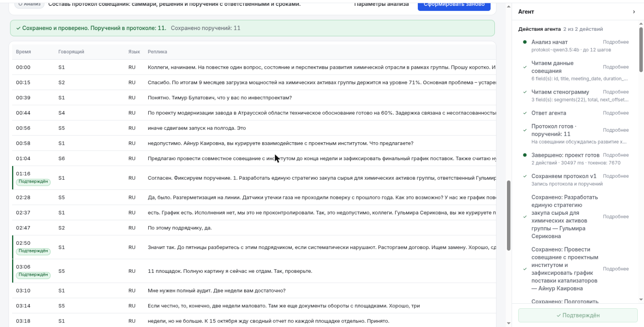Click the Действия агента heading
This screenshot has height=327, width=644.
539,29
